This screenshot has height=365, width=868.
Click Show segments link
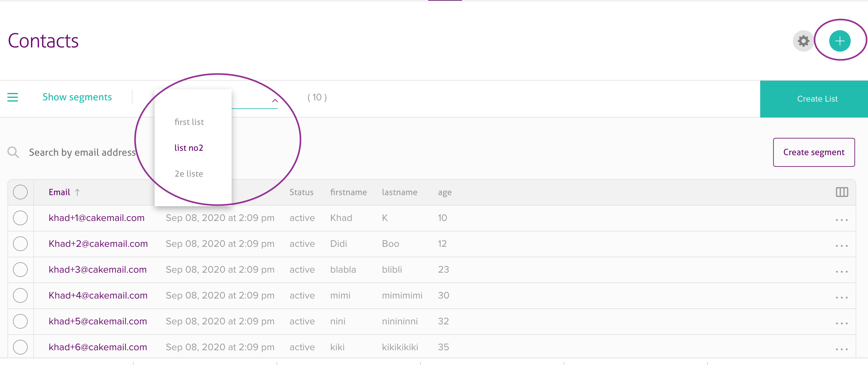(x=77, y=97)
